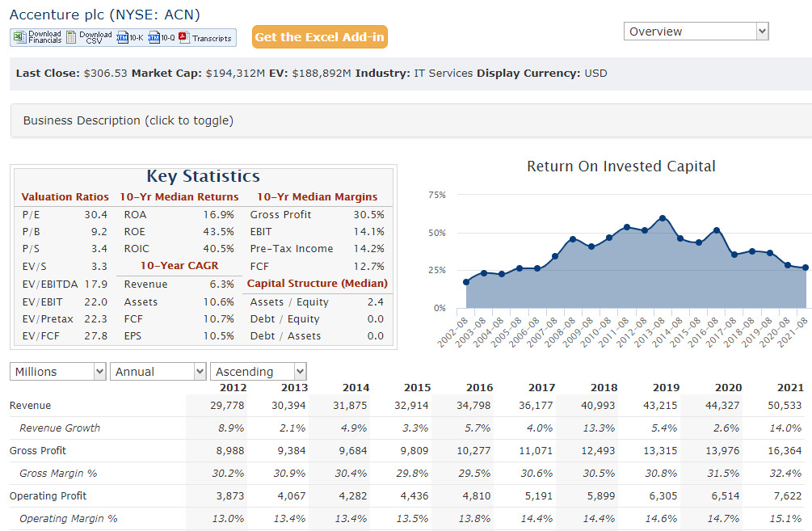Change the Ascending sort order dropdown
The width and height of the screenshot is (812, 531).
259,372
